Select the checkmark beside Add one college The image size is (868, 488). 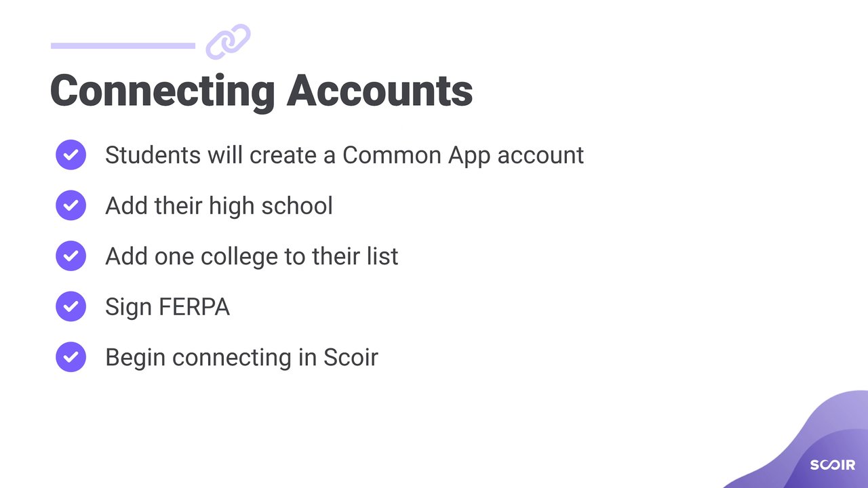pyautogui.click(x=71, y=256)
